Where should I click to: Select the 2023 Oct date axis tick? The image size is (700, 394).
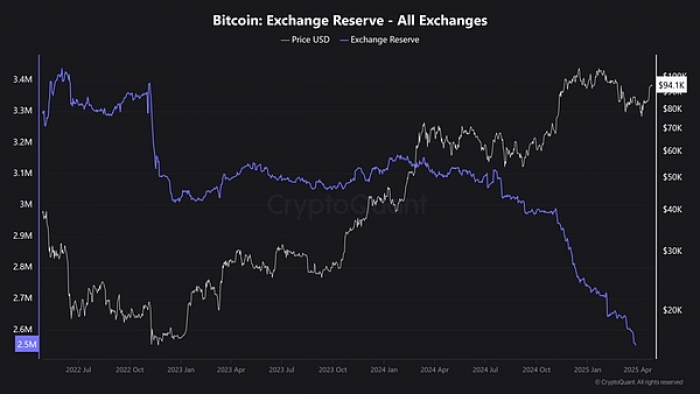(333, 370)
